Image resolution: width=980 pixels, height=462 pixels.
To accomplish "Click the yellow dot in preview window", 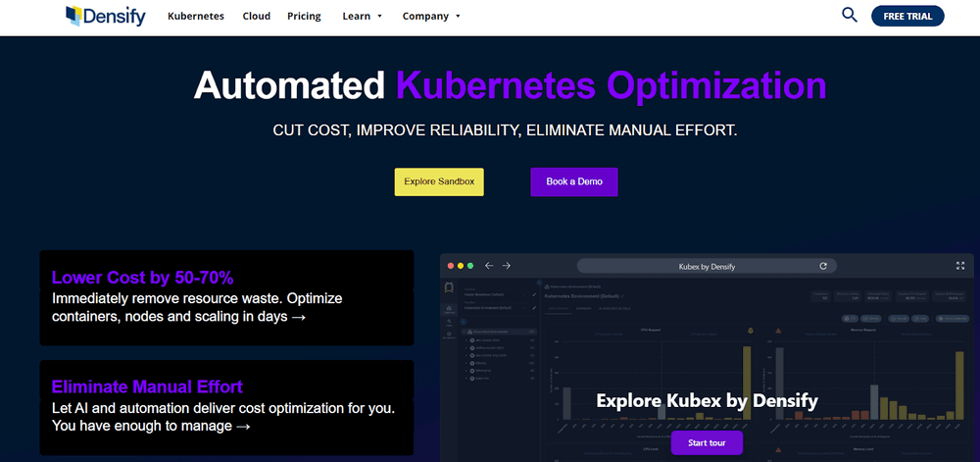I will [462, 266].
